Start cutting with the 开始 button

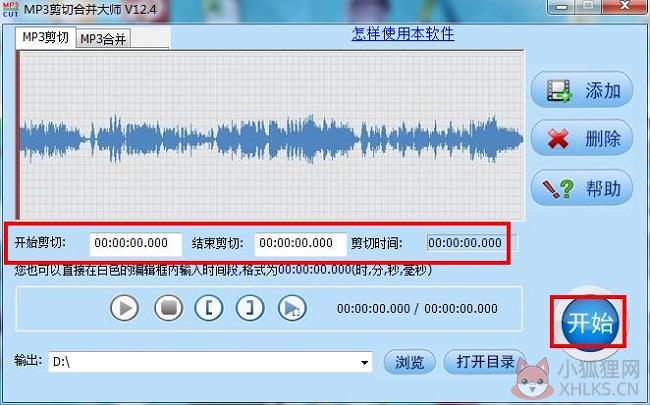coord(589,322)
